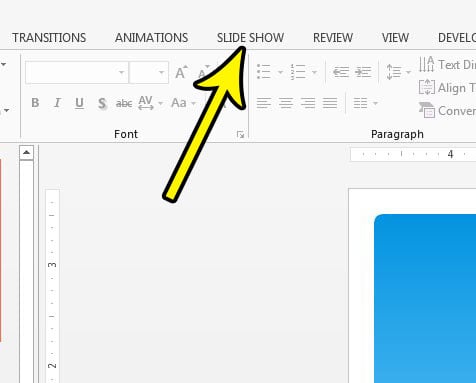Viewport: 476px width, 383px height.
Task: Toggle Strikethrough formatting
Action: point(124,103)
